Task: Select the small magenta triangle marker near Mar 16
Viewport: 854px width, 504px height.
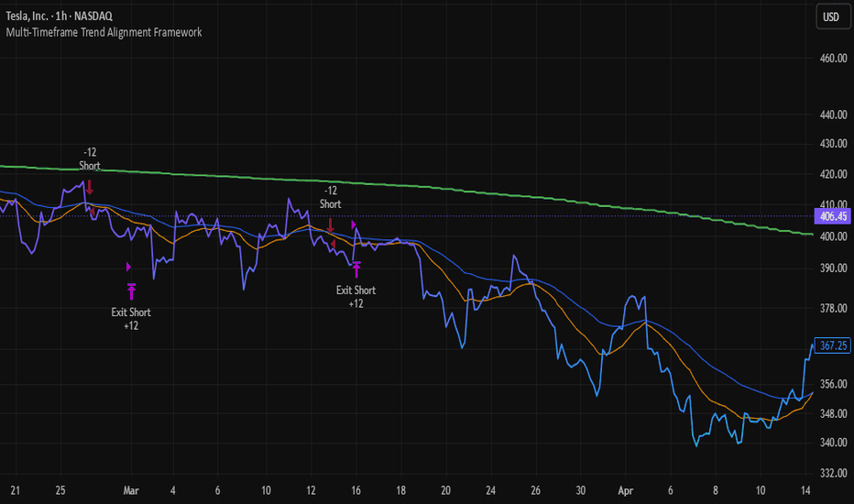Action: [x=354, y=225]
